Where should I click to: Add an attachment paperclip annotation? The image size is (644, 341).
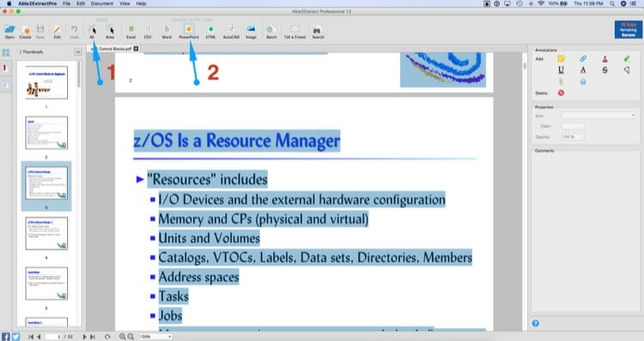pos(561,82)
